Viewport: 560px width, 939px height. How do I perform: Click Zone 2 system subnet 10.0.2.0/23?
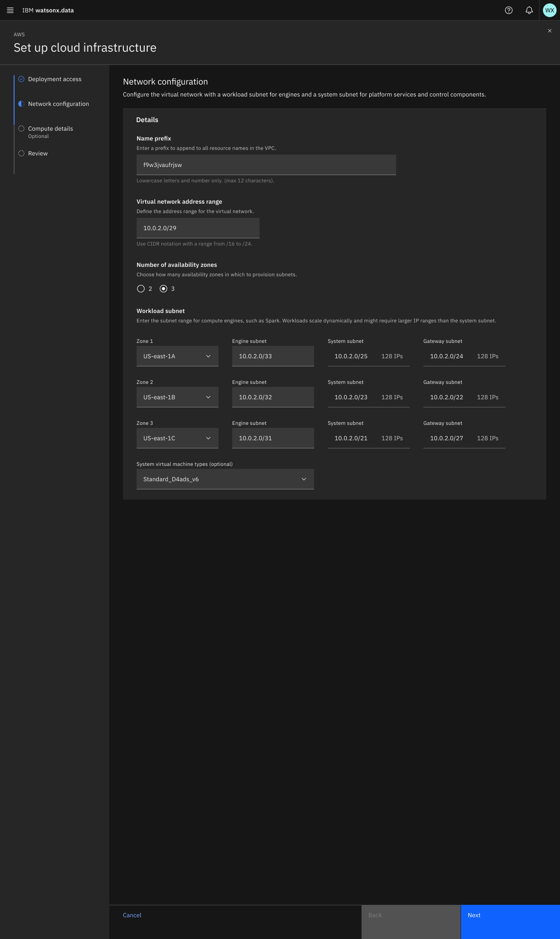(369, 397)
